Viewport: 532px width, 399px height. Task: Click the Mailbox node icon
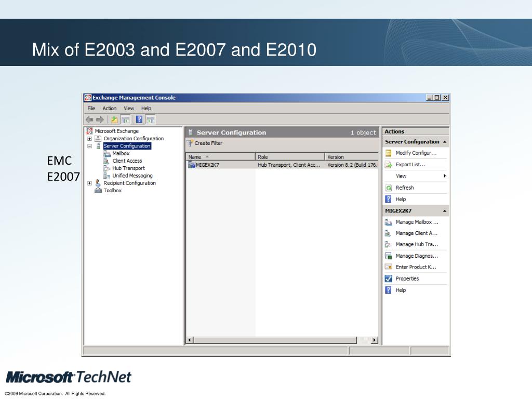coord(107,153)
